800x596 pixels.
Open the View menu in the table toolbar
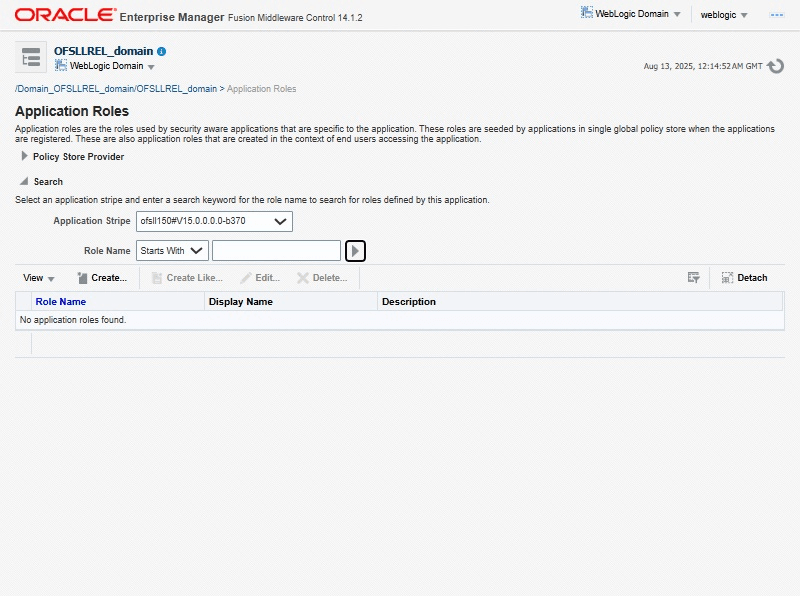click(x=38, y=278)
